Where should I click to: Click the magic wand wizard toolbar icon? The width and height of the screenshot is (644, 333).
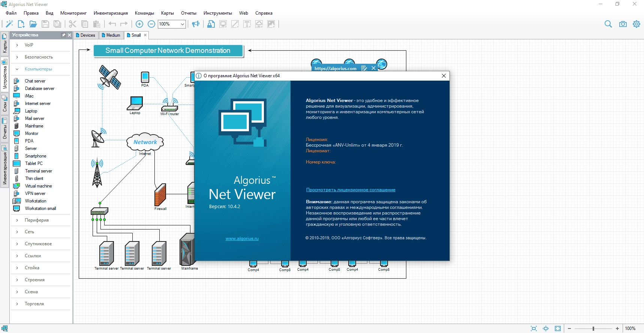[9, 24]
